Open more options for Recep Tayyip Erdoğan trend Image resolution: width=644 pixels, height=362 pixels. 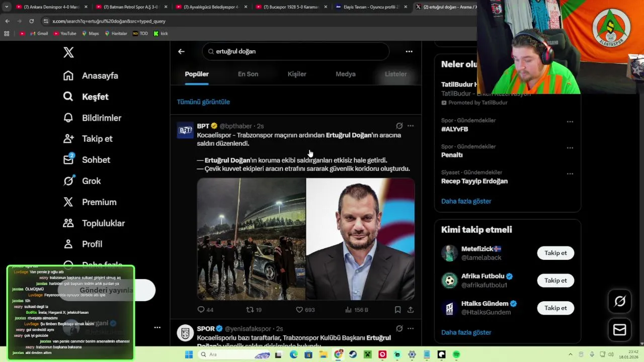tap(570, 174)
